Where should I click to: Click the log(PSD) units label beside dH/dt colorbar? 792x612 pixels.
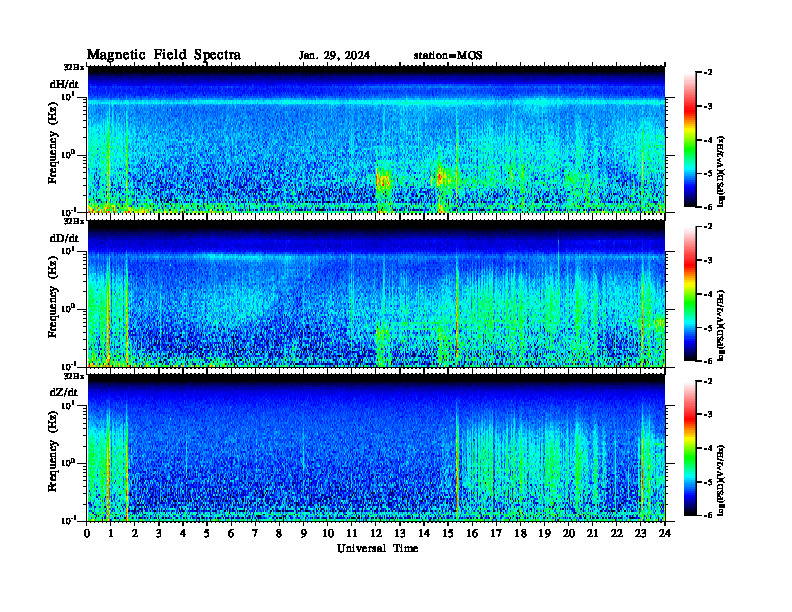click(x=722, y=171)
